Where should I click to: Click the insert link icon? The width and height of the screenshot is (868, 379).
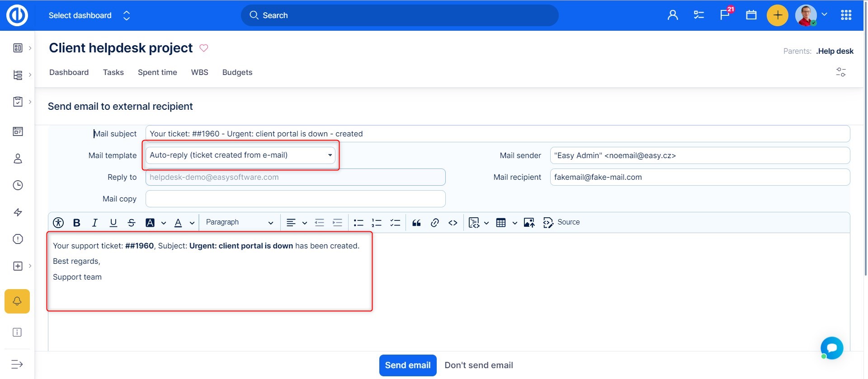[434, 223]
